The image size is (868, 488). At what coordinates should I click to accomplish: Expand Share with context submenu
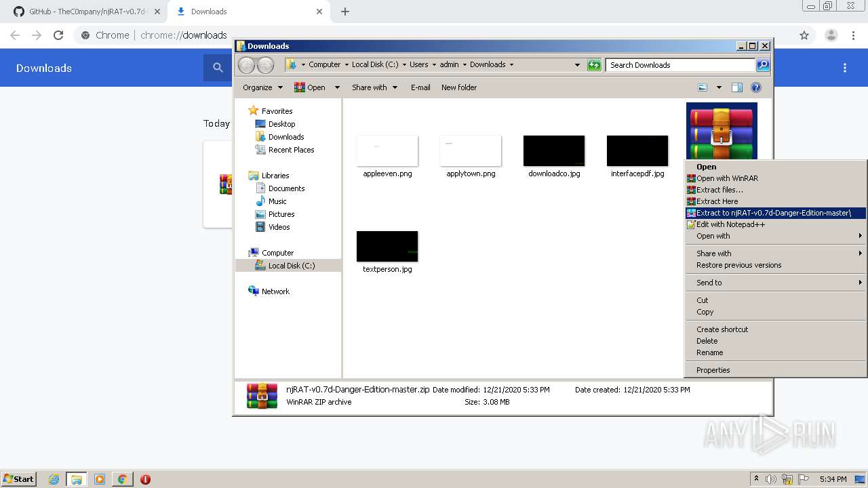click(776, 253)
